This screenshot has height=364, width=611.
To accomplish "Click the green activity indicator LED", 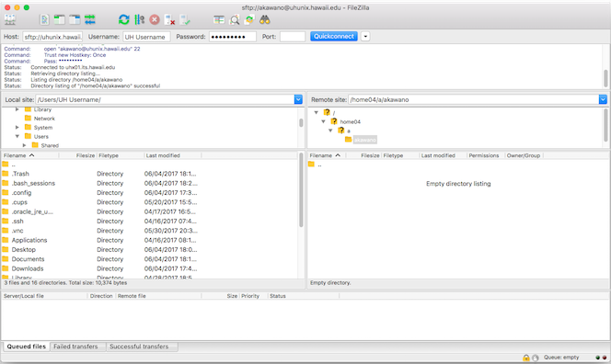I will coord(598,358).
